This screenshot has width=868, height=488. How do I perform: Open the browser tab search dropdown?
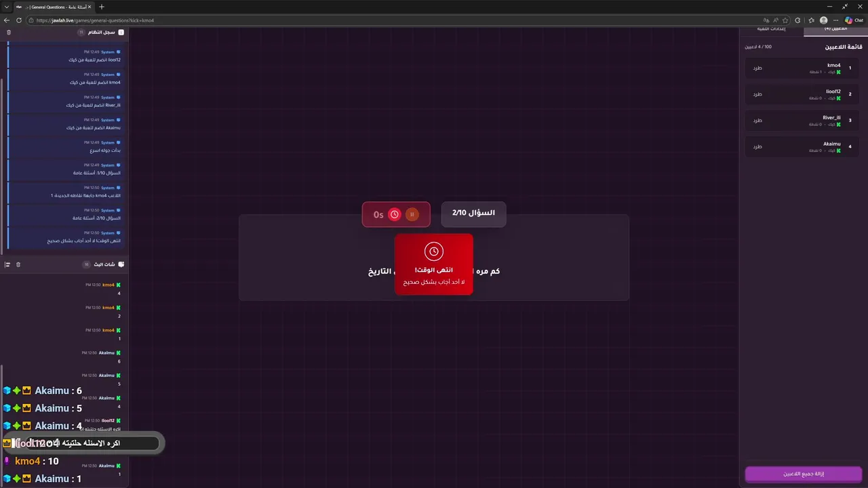(x=6, y=7)
